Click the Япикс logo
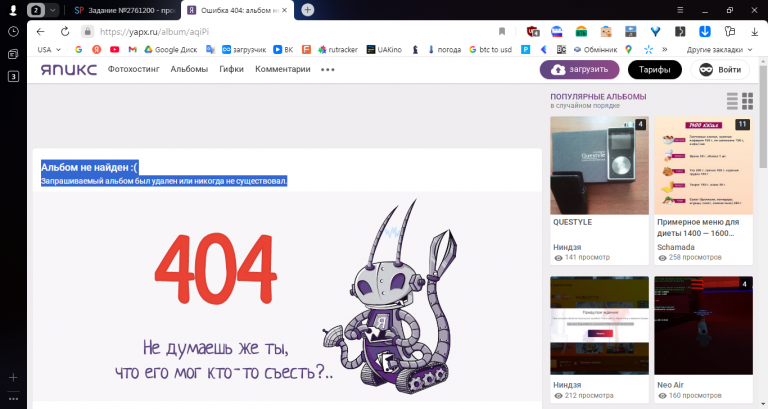 [x=69, y=70]
